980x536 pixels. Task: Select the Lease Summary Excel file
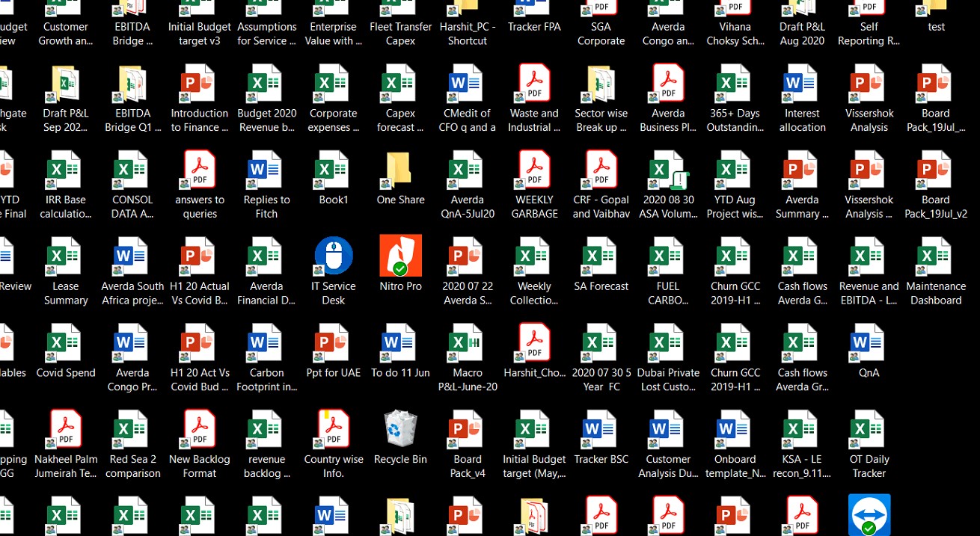(x=65, y=256)
